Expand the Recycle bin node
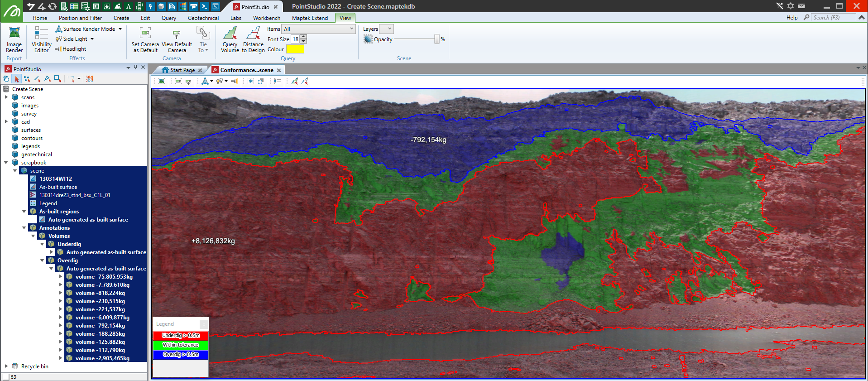Screen dimensions: 868x381 tap(6, 366)
